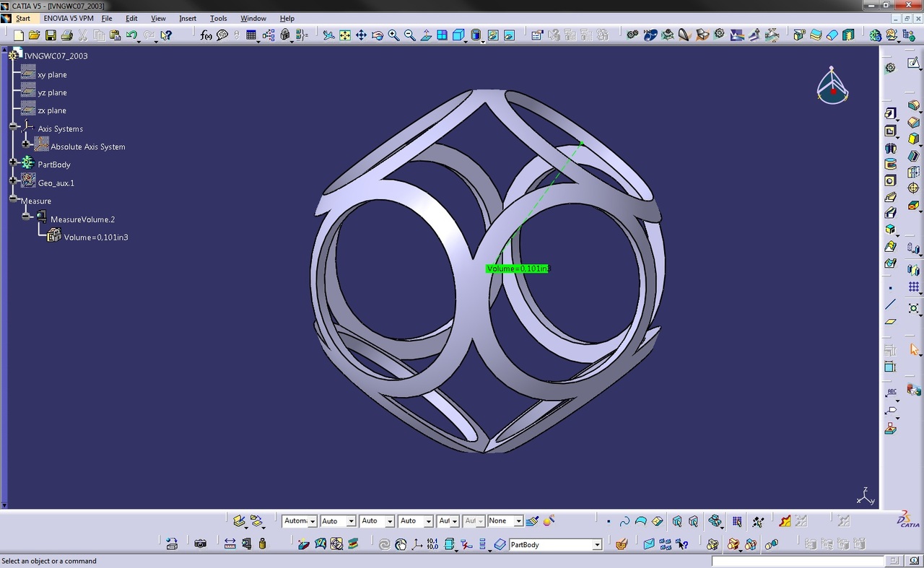Click the Axis System icon in bottom toolbar

[417, 543]
